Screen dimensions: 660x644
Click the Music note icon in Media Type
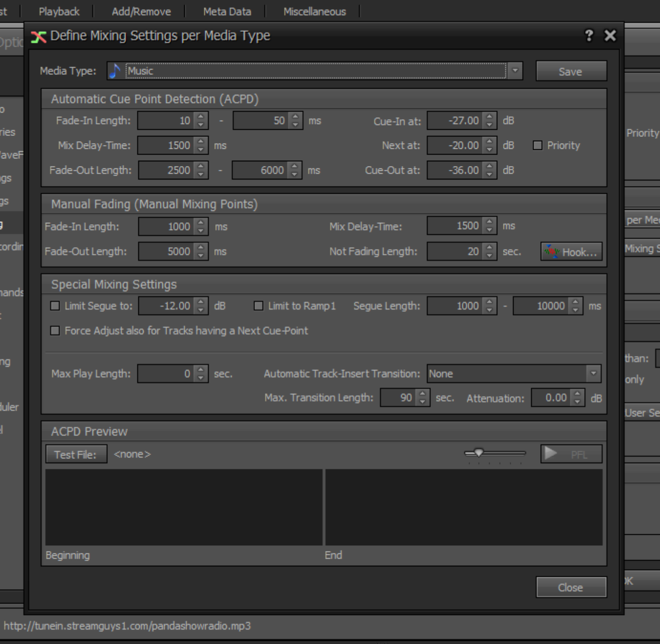(115, 71)
